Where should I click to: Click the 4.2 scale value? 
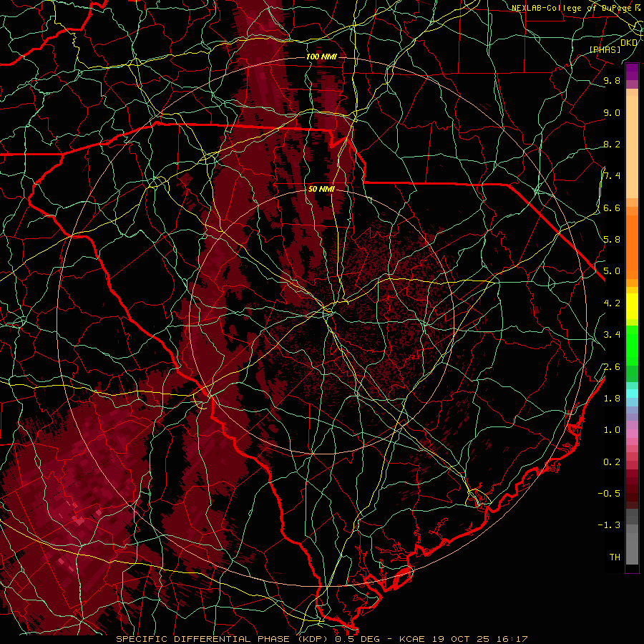(x=612, y=303)
